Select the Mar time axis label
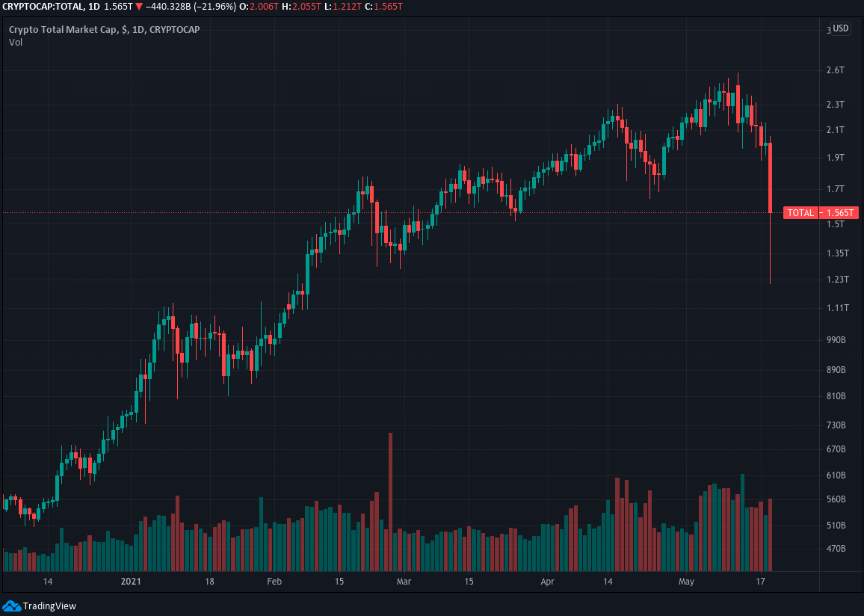 coord(404,582)
